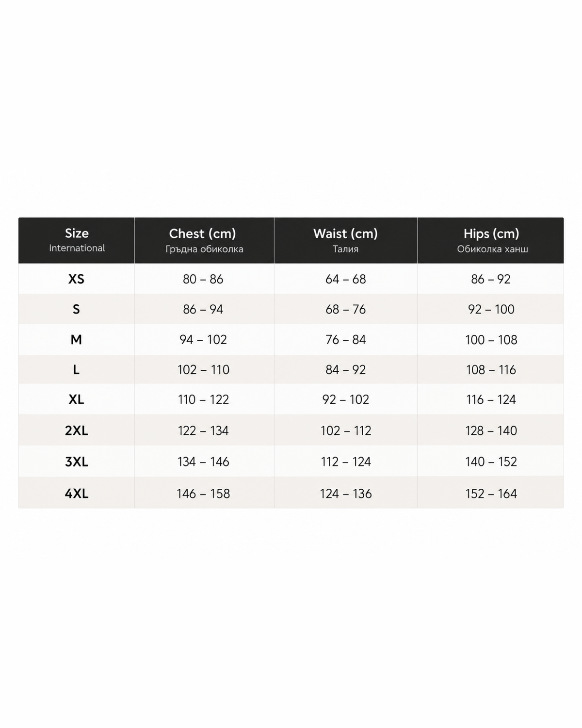Select the L size row label
The width and height of the screenshot is (582, 728).
pos(76,370)
